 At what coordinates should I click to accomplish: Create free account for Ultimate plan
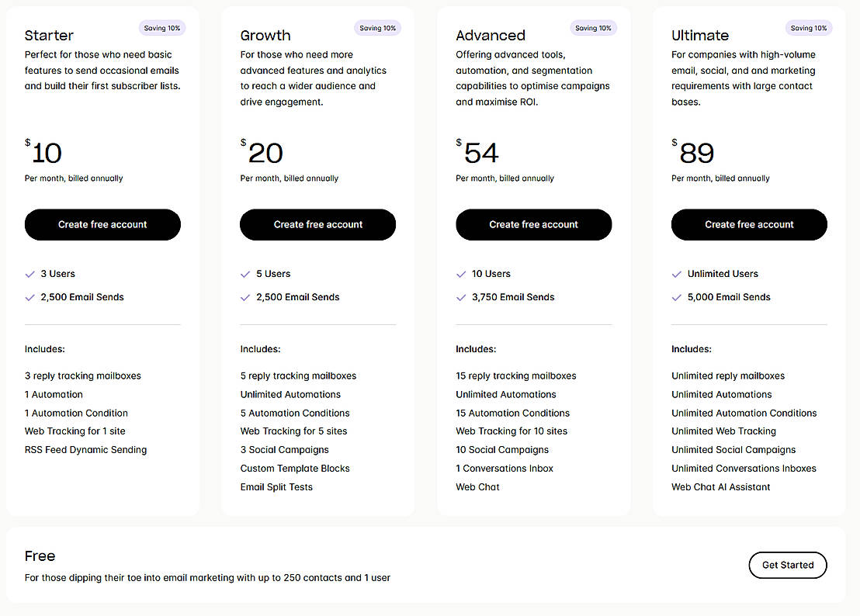(x=749, y=224)
